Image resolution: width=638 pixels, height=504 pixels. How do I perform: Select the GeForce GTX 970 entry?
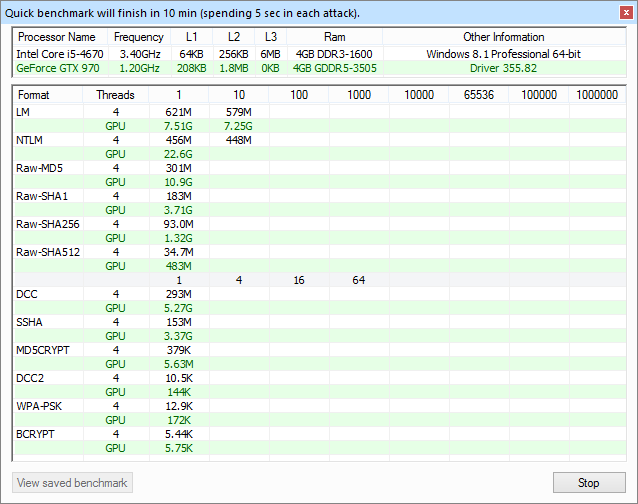point(58,68)
